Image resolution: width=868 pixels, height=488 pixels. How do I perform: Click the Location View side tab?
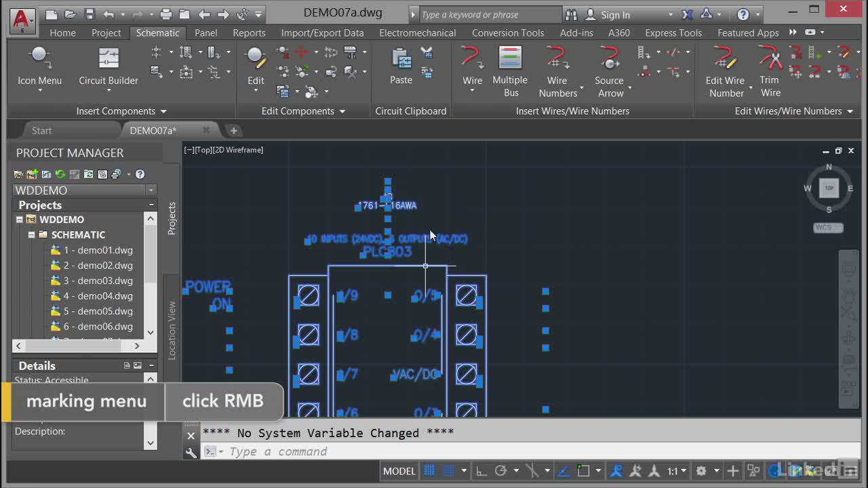(172, 331)
